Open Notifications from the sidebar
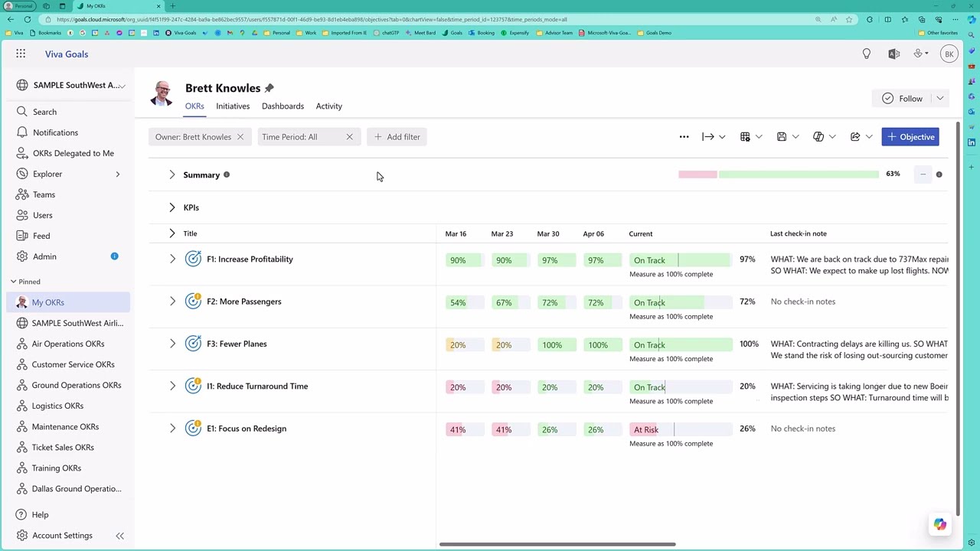This screenshot has height=551, width=980. tap(55, 132)
